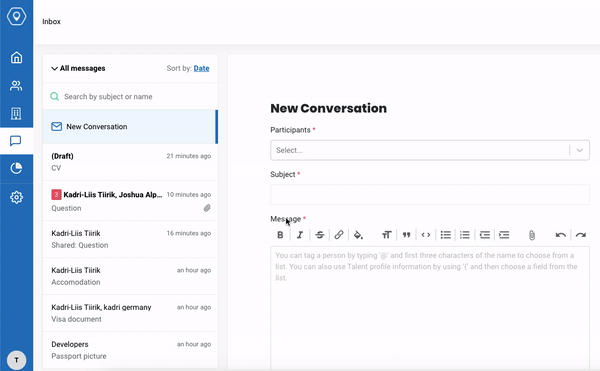The width and height of the screenshot is (600, 371).
Task: Click the Participants dropdown chevron
Action: [x=579, y=150]
